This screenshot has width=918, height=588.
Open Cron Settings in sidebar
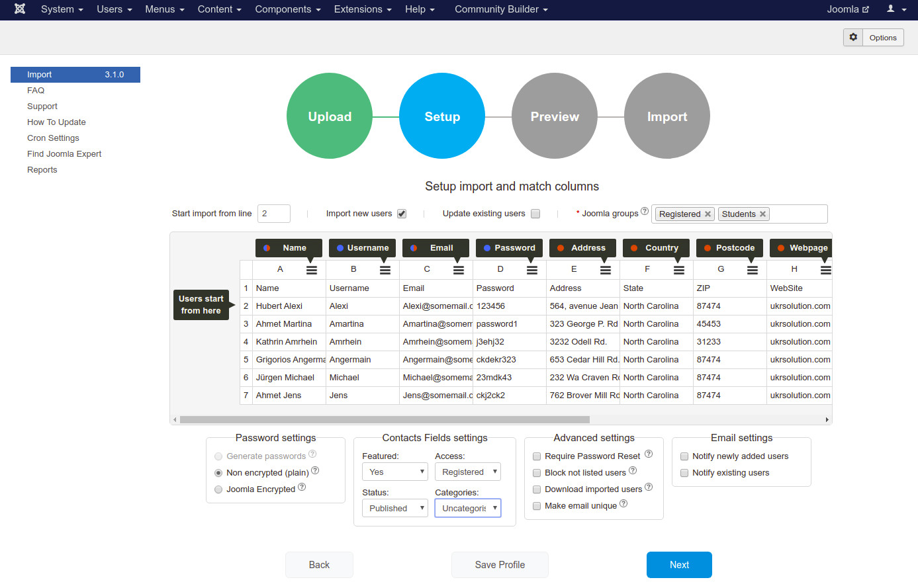(x=53, y=138)
